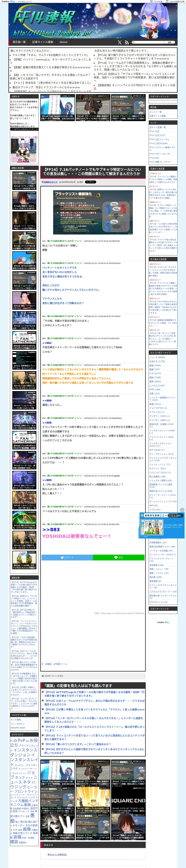Image resolution: width=186 pixels, height=868 pixels.
Task: Close the floating manga ad popup
Action: pos(182,510)
